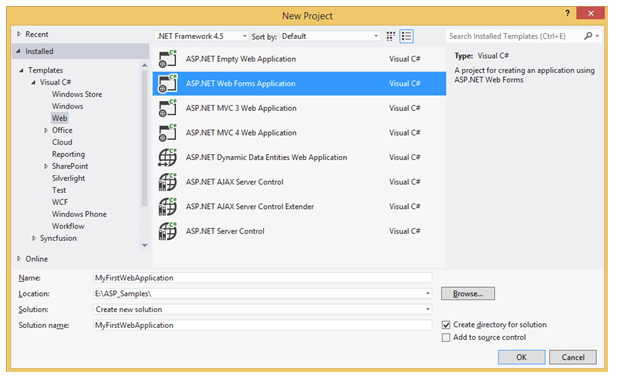Open the .NET Framework 4.5 dropdown

click(x=202, y=36)
